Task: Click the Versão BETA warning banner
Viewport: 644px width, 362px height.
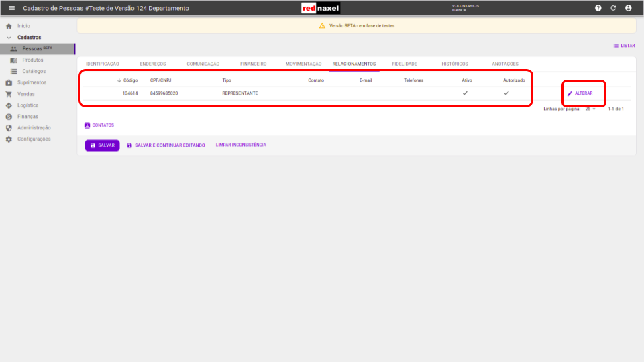Action: [356, 26]
